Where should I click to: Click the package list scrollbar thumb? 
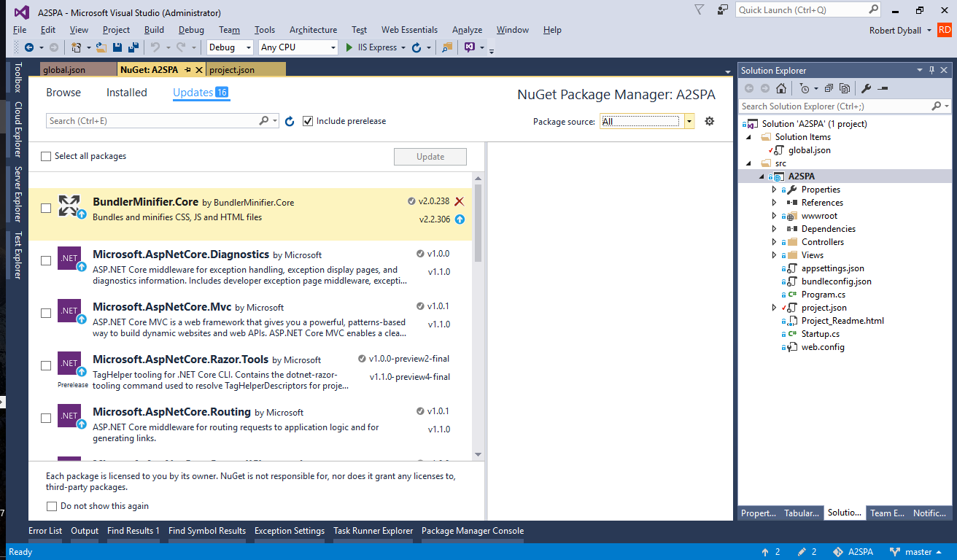478,225
